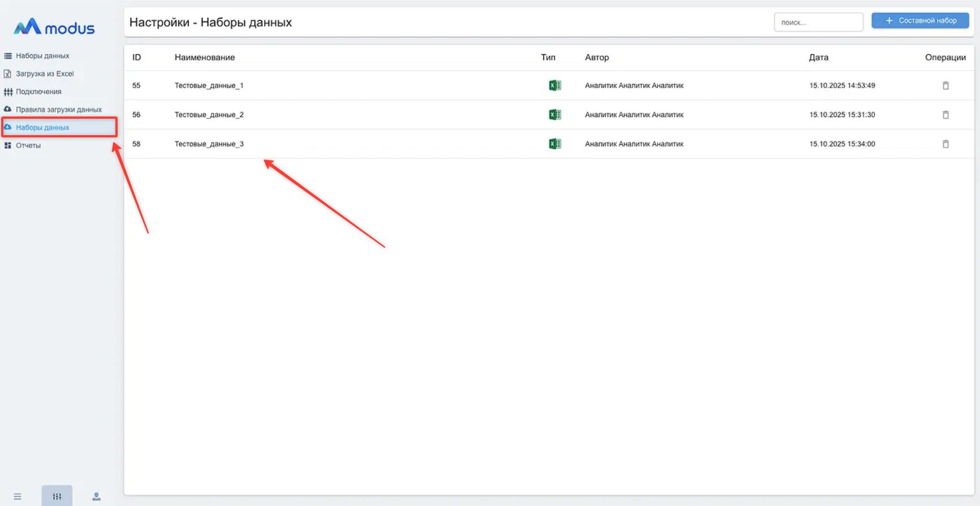Click the Составной набор button
Image resolution: width=980 pixels, height=506 pixels.
(920, 20)
